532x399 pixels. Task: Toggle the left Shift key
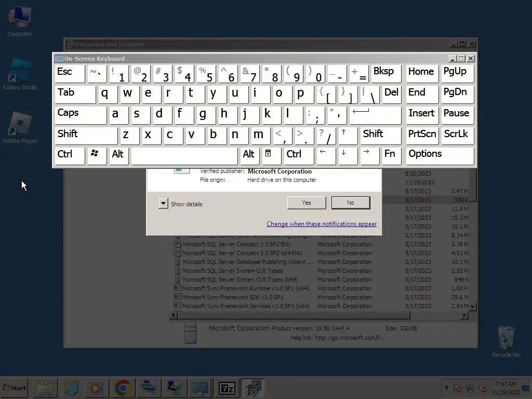86,136
